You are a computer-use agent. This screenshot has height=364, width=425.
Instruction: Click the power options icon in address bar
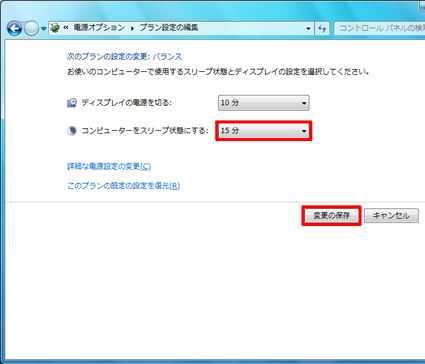point(55,28)
